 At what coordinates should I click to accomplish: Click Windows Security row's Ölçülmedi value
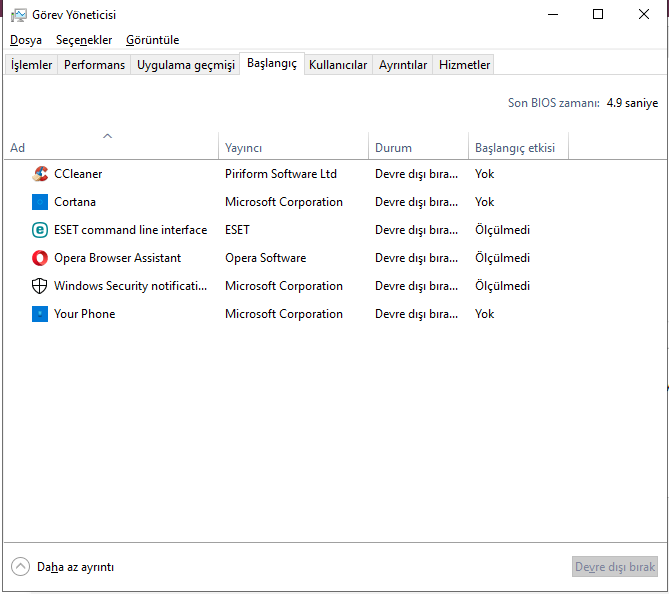pos(502,286)
